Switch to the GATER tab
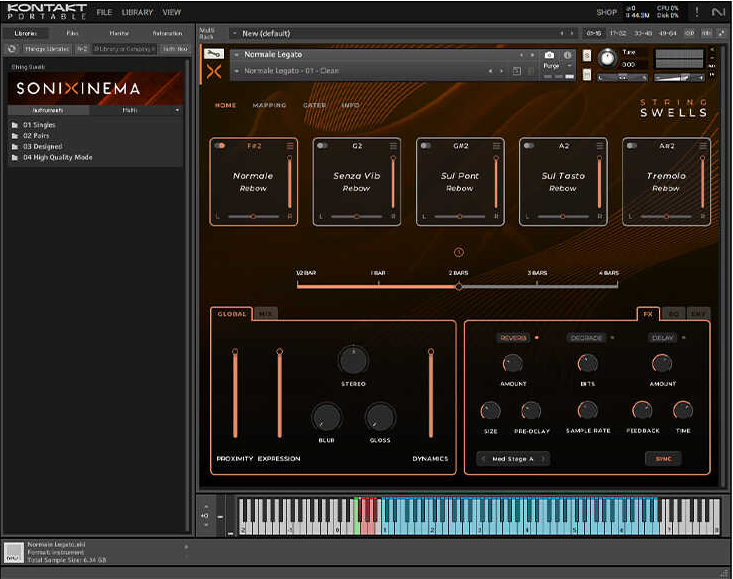The height and width of the screenshot is (579, 733). [x=315, y=106]
